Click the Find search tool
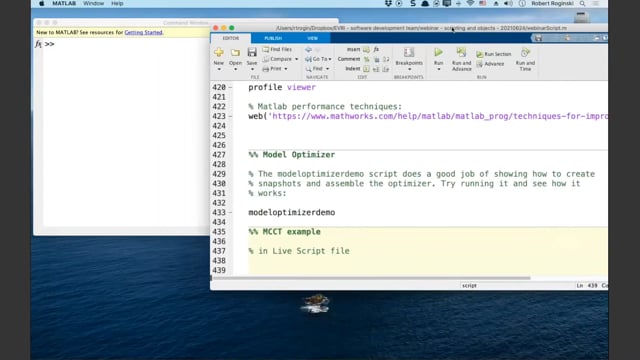This screenshot has height=360, width=640. 314,69
